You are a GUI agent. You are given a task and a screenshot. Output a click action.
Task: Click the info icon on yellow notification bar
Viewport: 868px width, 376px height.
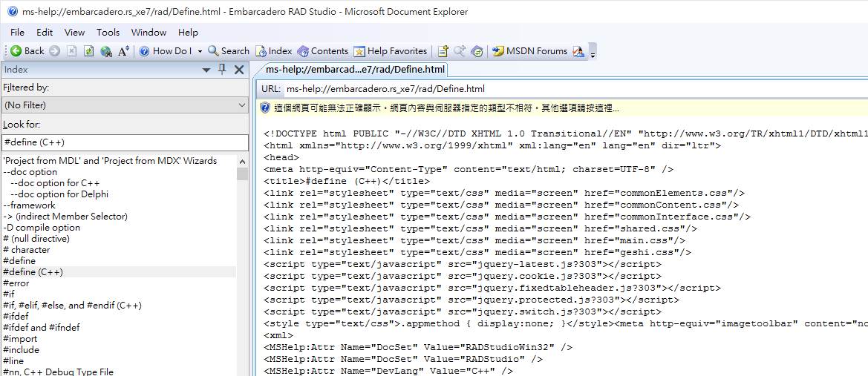pos(265,108)
